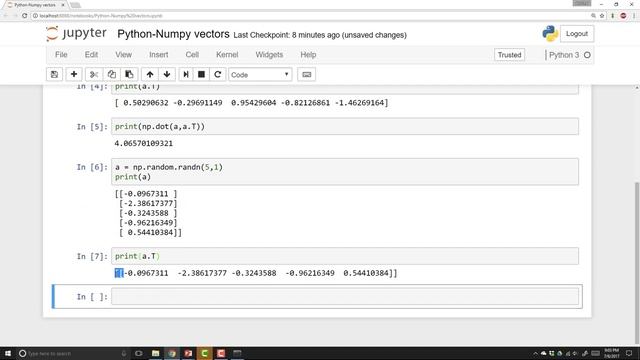This screenshot has height=360, width=640.
Task: Open the View menu
Action: 123,55
